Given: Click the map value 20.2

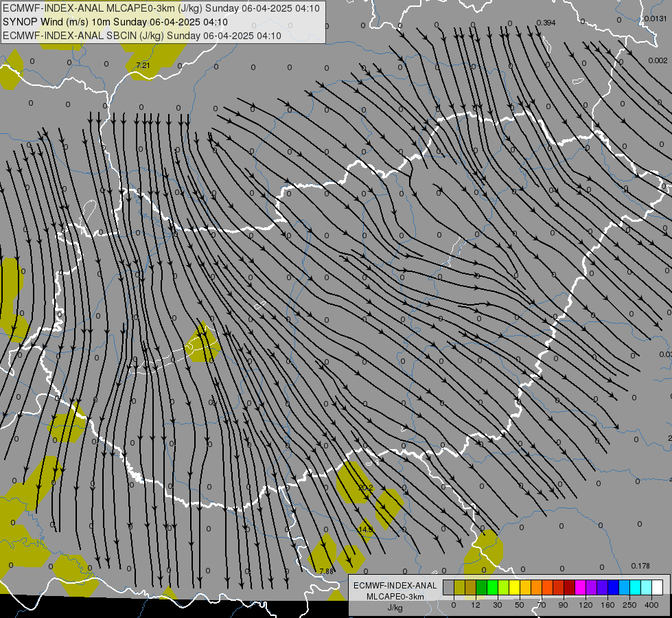Looking at the screenshot, I should click(366, 488).
